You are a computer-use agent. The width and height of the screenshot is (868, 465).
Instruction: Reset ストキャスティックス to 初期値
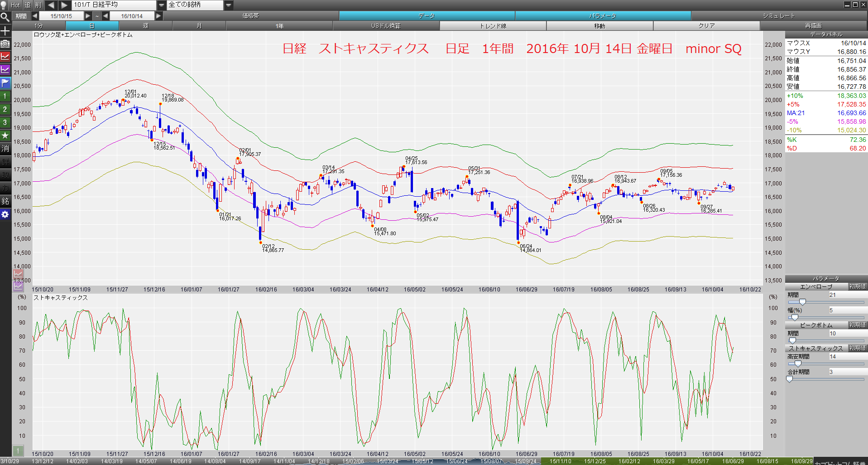point(858,348)
